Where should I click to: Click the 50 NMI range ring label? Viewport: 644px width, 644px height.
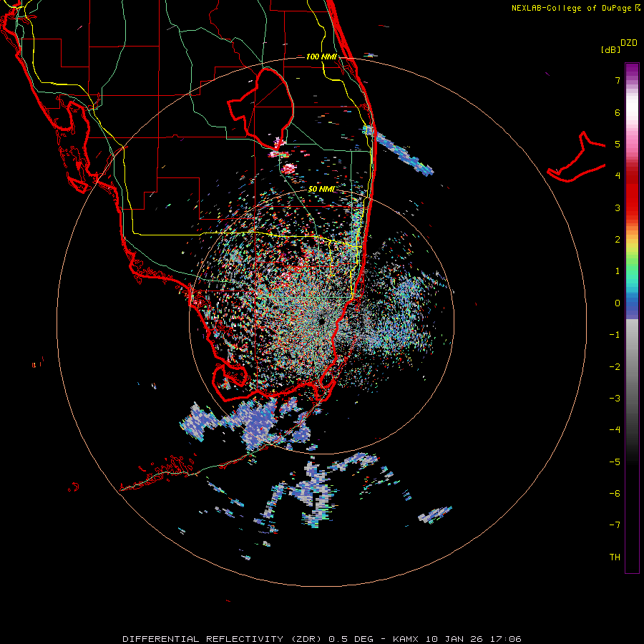pos(321,190)
